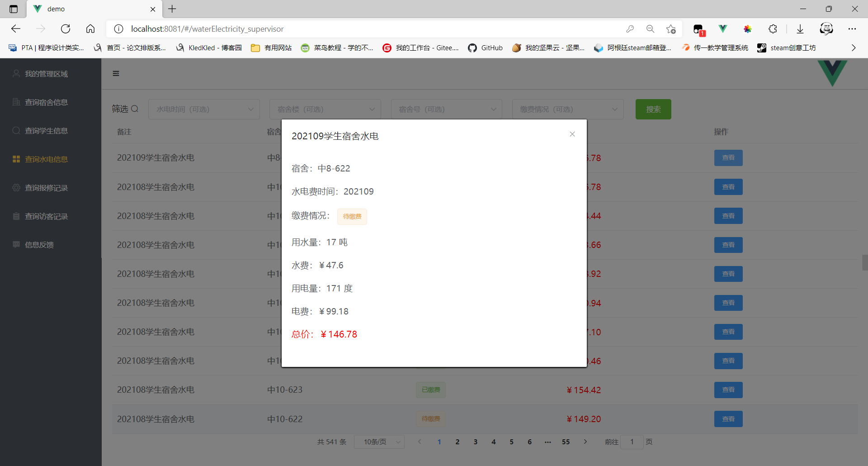This screenshot has width=868, height=466.
Task: Click 查看 button for ¥154.42 row
Action: tap(728, 390)
